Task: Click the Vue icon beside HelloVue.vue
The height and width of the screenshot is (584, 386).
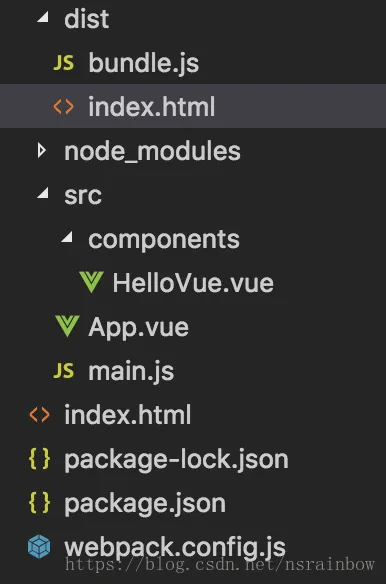Action: click(91, 282)
